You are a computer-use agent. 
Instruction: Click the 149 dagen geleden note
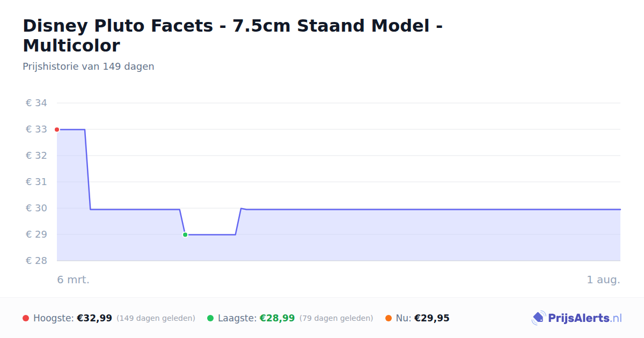point(156,318)
